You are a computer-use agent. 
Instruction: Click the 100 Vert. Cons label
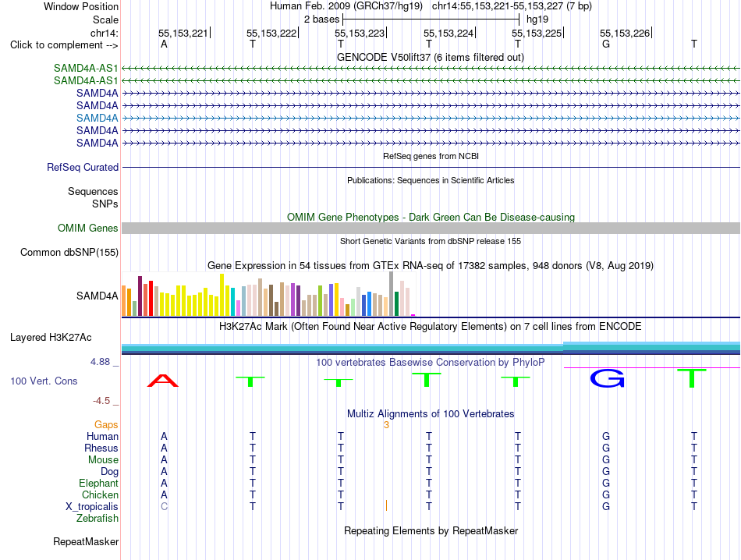tap(44, 381)
